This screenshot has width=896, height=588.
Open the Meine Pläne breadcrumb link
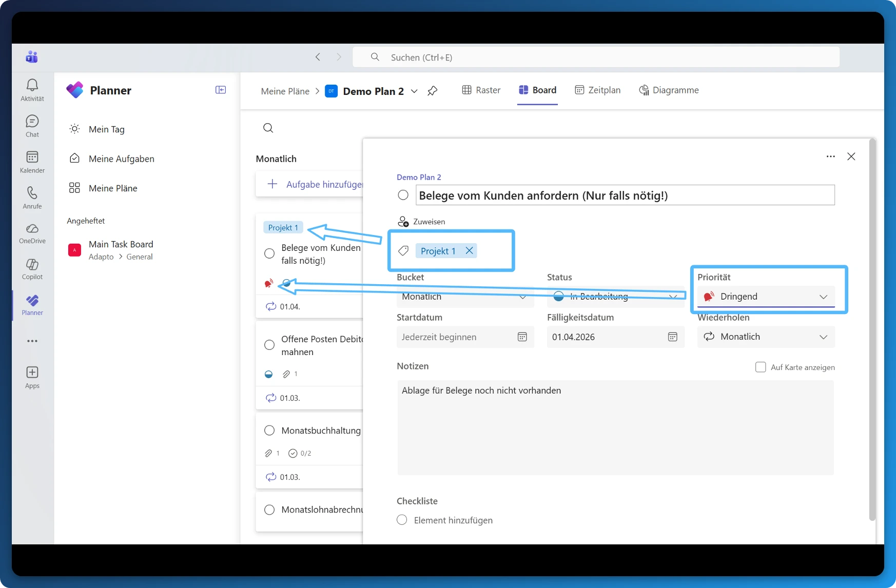tap(285, 91)
